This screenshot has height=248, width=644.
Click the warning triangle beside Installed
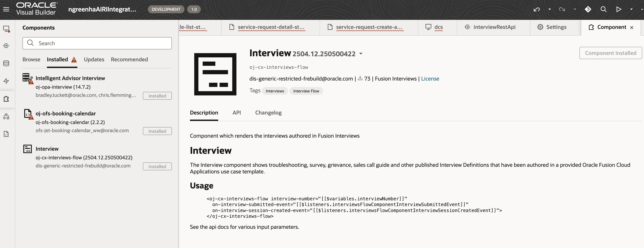click(x=74, y=60)
